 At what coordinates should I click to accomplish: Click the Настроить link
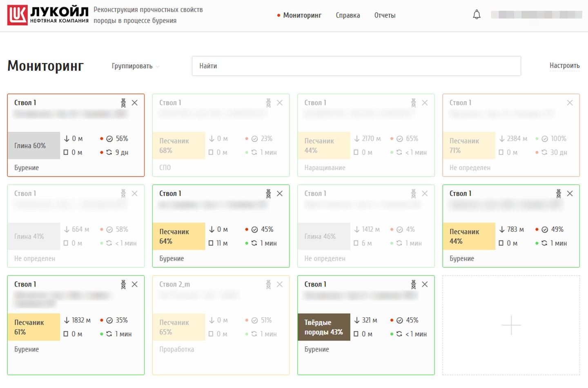pos(565,65)
